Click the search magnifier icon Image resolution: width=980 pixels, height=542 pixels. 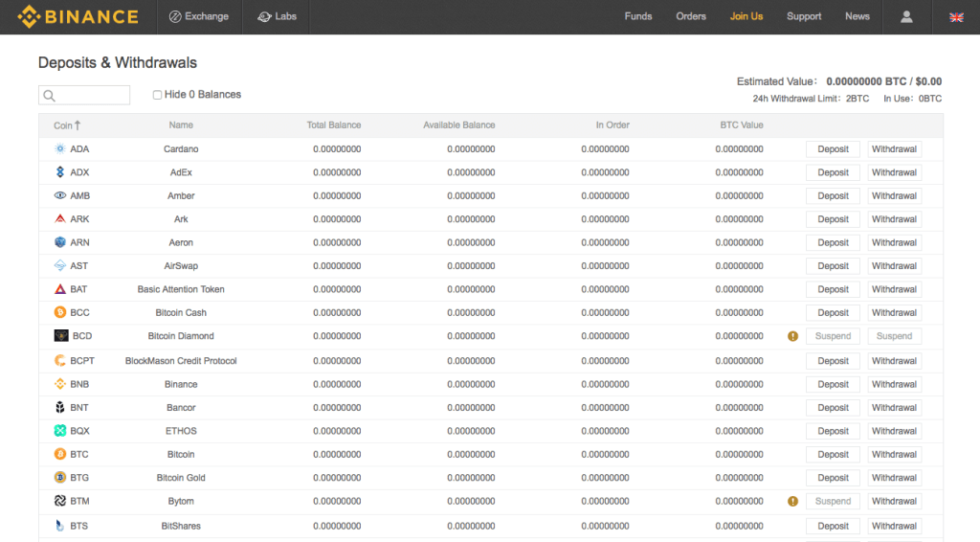tap(50, 96)
